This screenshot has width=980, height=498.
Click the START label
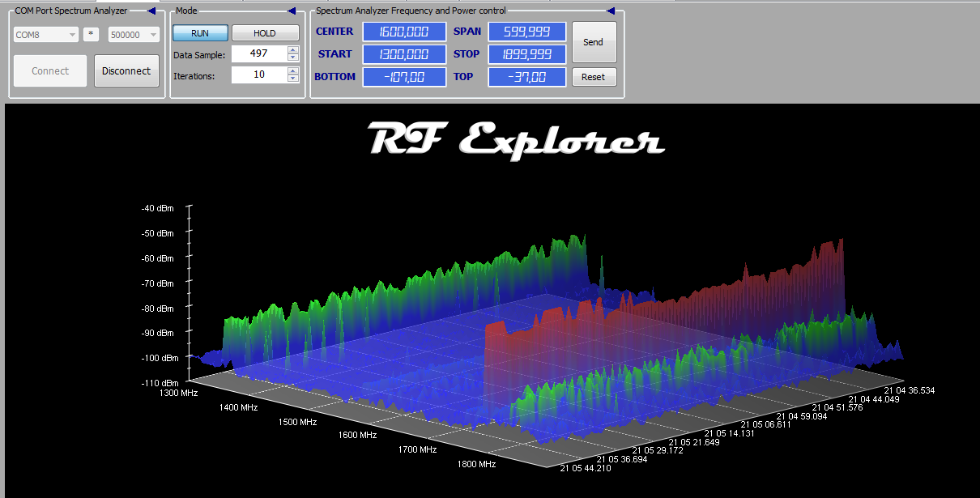335,54
